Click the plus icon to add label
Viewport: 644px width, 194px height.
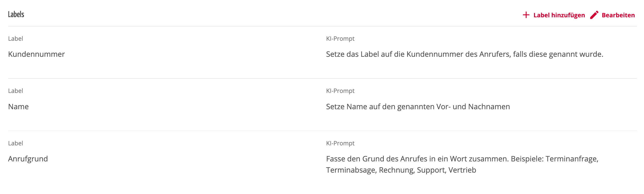coord(526,15)
